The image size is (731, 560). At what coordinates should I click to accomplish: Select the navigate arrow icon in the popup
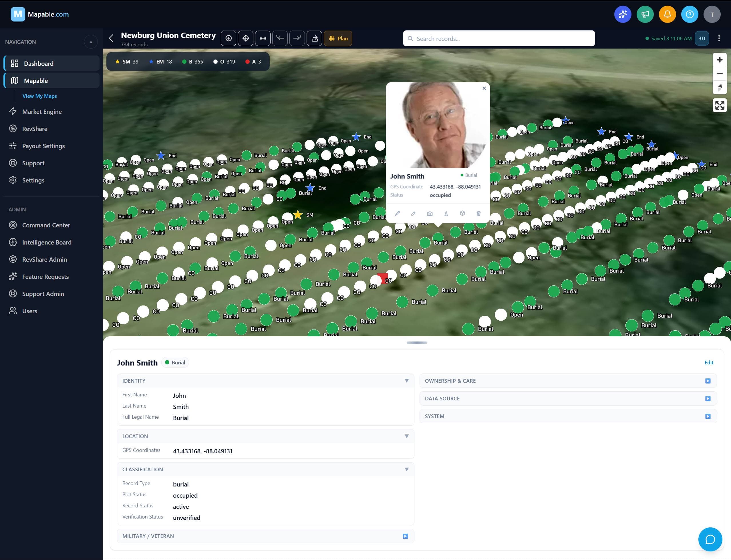(x=446, y=213)
